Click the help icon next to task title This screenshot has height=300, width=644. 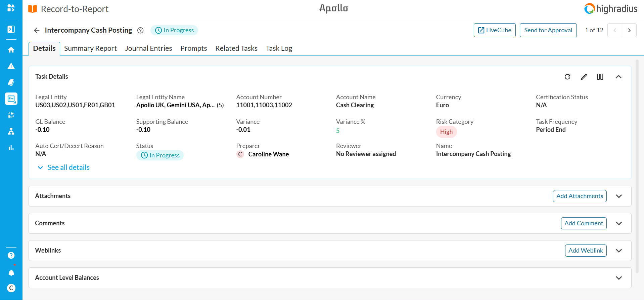point(140,30)
